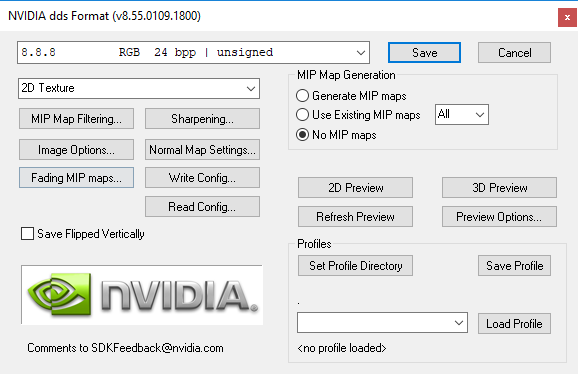Click the NVIDIA dds Format title text
The image size is (578, 374).
point(104,16)
